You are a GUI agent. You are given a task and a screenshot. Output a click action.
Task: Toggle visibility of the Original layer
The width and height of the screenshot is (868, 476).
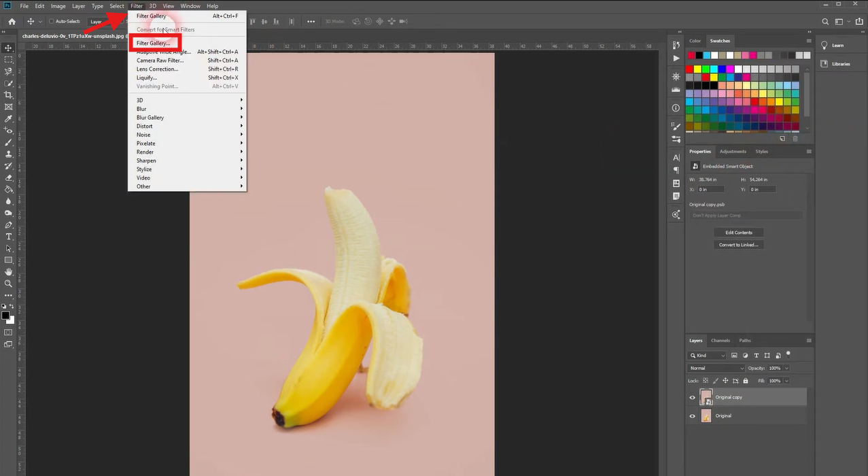(x=692, y=416)
